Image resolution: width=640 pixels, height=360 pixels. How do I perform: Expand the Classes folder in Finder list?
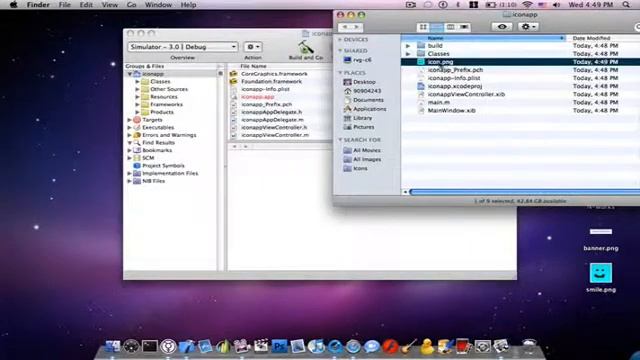tap(408, 54)
